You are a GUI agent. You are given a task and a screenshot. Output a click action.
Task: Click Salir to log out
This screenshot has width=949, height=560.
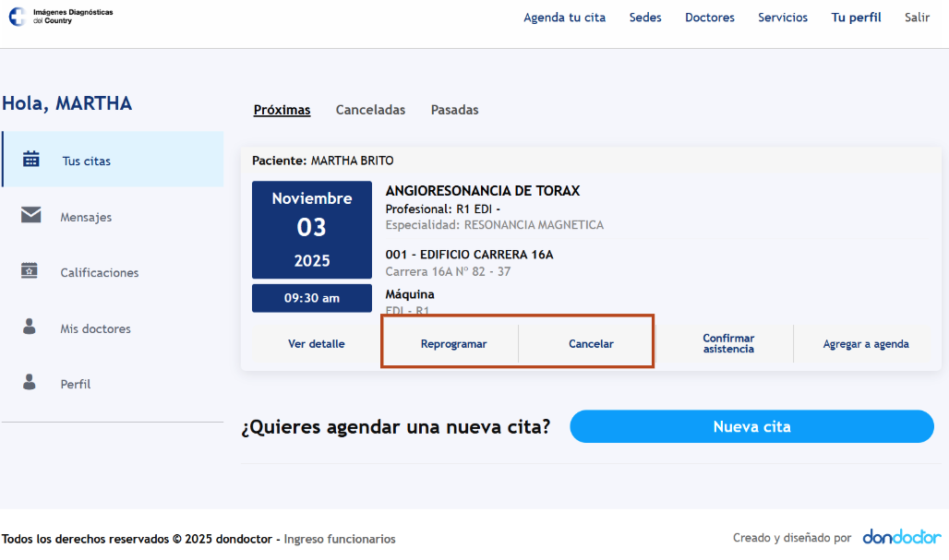tap(917, 18)
